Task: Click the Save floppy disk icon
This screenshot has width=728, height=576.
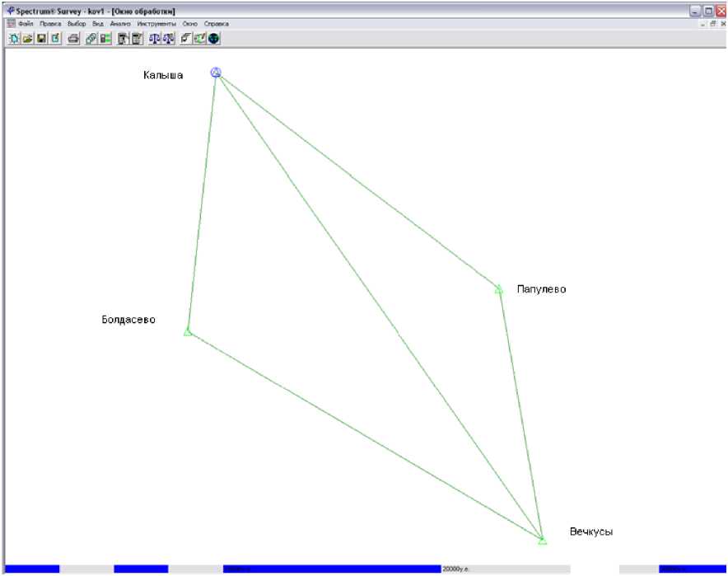Action: (x=42, y=39)
